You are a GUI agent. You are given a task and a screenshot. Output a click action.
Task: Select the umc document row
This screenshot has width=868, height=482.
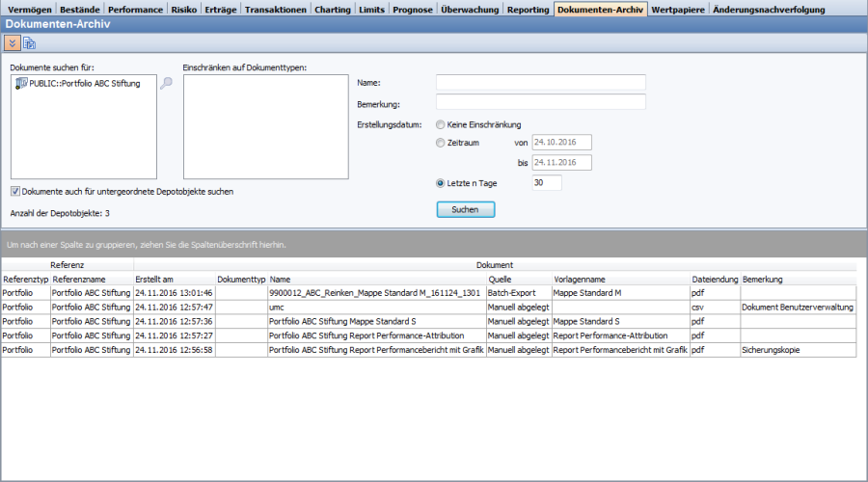376,307
